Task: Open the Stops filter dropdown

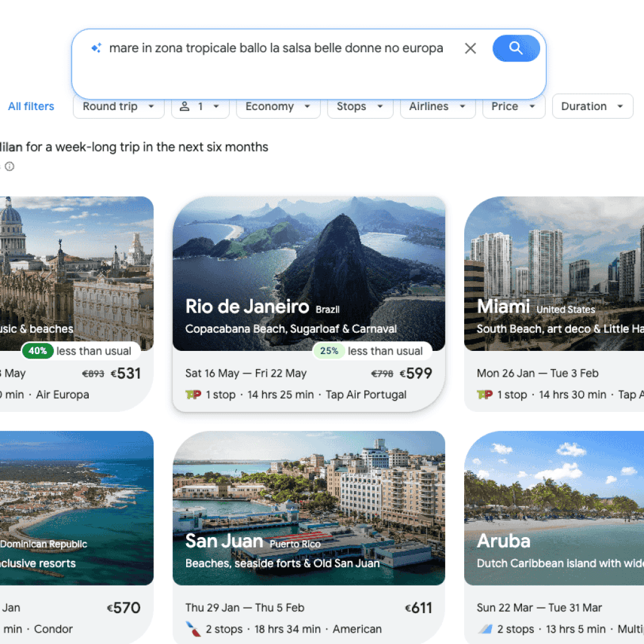Action: (x=360, y=106)
